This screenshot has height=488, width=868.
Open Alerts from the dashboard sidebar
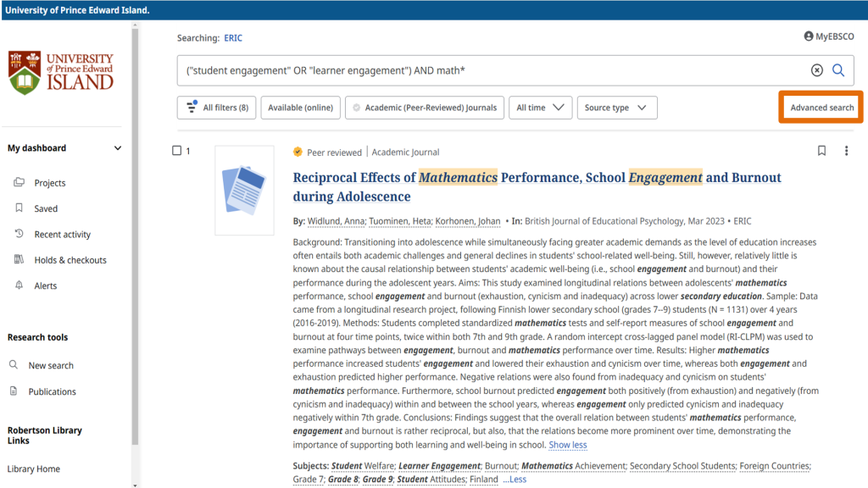pos(46,286)
